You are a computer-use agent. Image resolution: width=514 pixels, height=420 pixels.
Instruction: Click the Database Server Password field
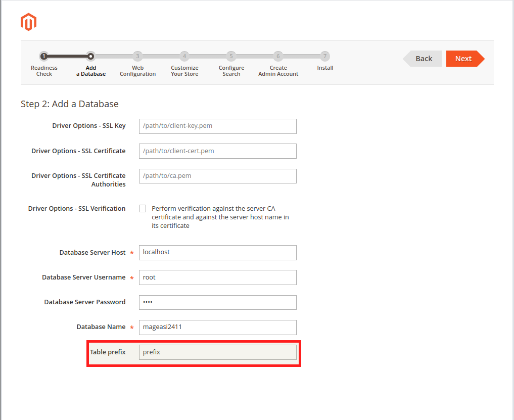[217, 302]
